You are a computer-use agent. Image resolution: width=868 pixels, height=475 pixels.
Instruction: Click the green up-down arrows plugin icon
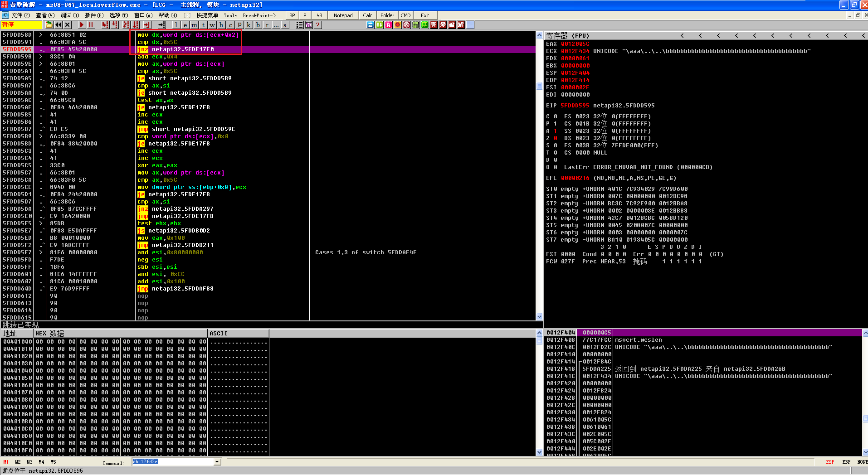(380, 25)
